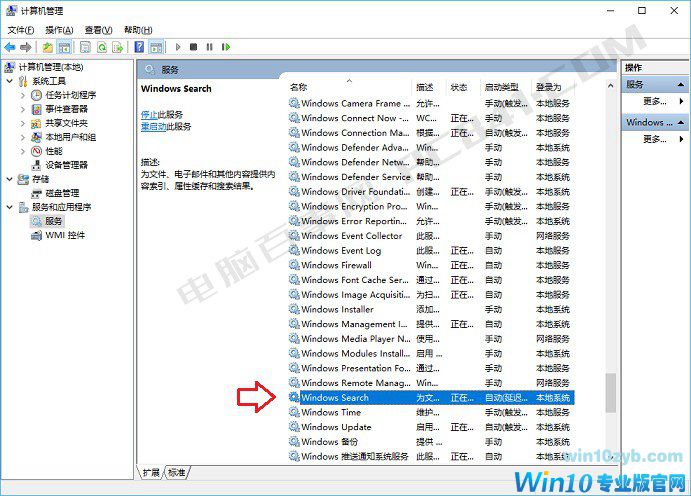This screenshot has height=496, width=691.
Task: Select 事件查看器 in the tree
Action: click(x=67, y=109)
